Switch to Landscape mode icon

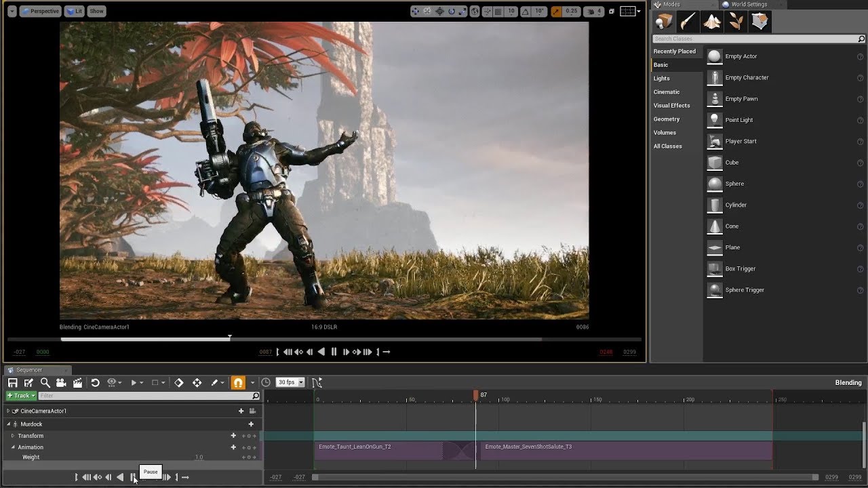coord(711,22)
